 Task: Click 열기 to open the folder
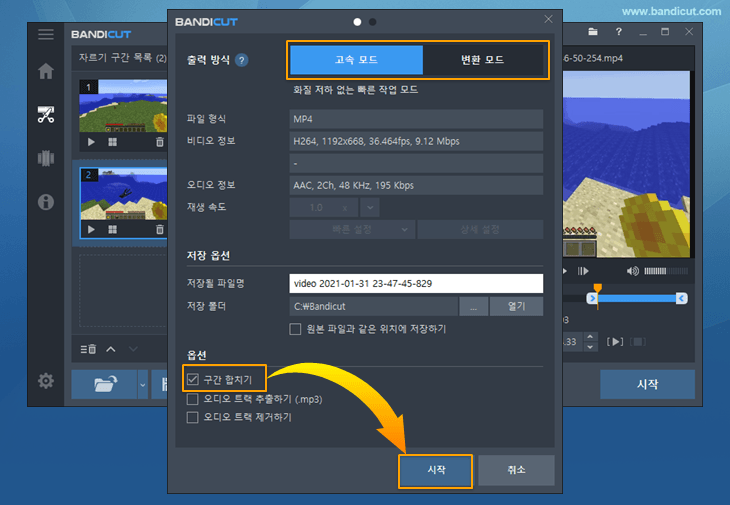516,306
